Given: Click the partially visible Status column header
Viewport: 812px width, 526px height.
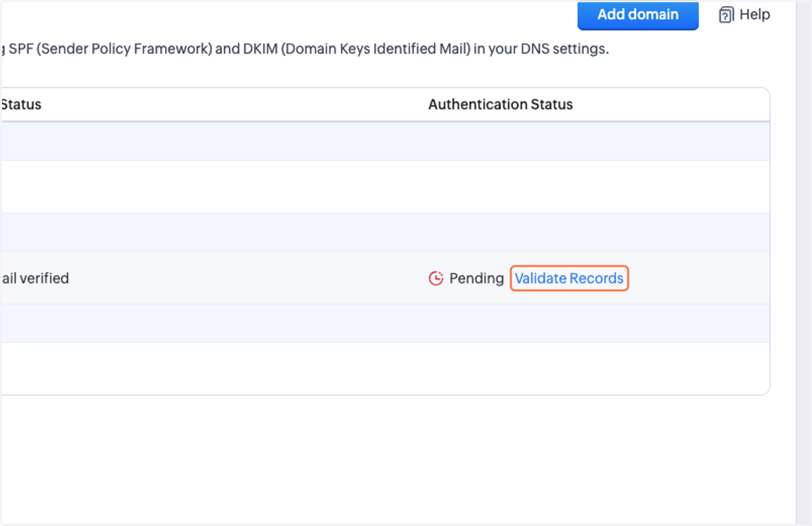Looking at the screenshot, I should click(x=20, y=104).
